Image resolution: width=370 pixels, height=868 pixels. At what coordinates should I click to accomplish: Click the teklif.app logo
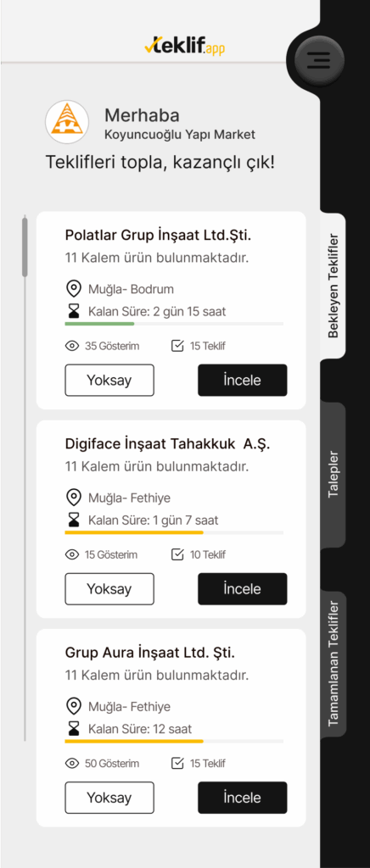tap(184, 46)
